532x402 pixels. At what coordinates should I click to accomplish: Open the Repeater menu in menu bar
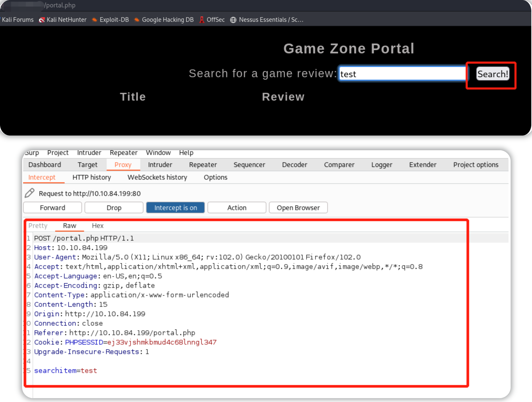124,153
